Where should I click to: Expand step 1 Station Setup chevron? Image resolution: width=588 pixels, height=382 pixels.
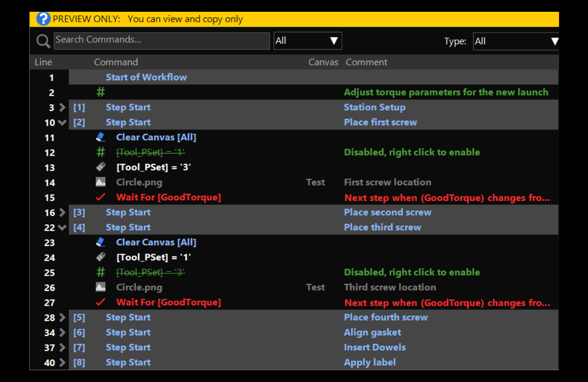(x=62, y=108)
